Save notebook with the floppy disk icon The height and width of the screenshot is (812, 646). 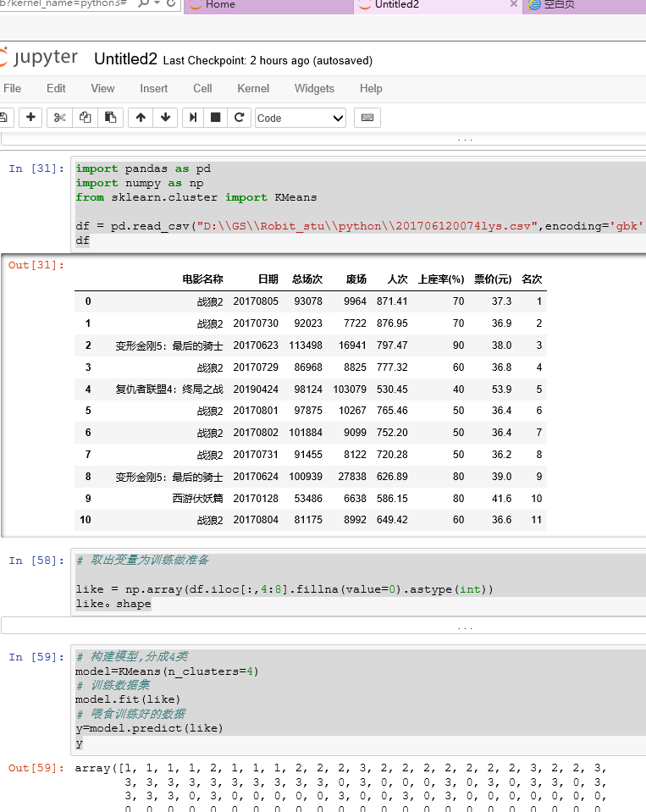point(4,118)
